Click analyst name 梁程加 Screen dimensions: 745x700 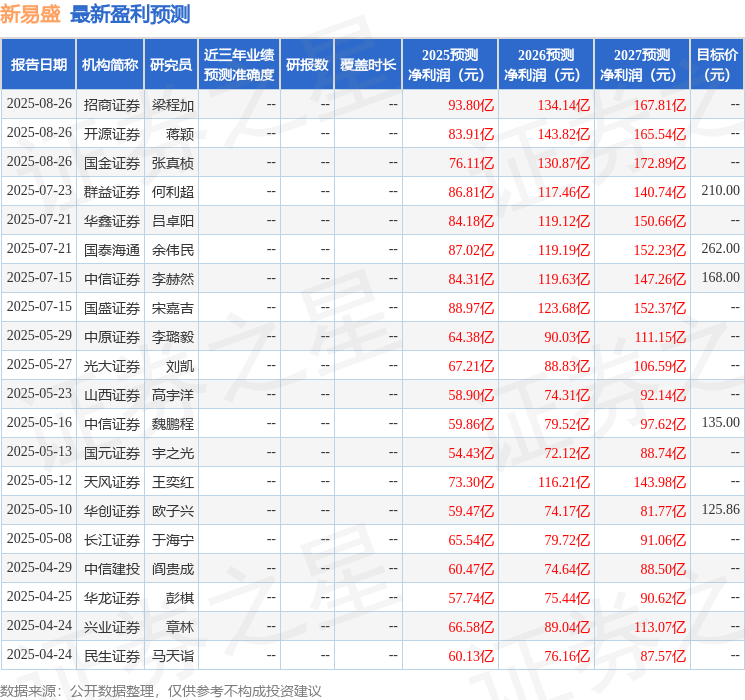tap(173, 105)
